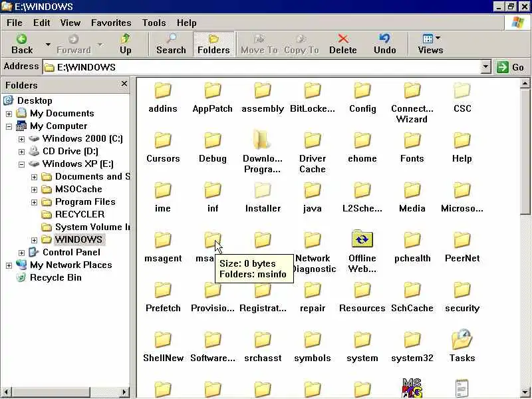The width and height of the screenshot is (532, 399).
Task: Open the Search pane
Action: [x=171, y=44]
